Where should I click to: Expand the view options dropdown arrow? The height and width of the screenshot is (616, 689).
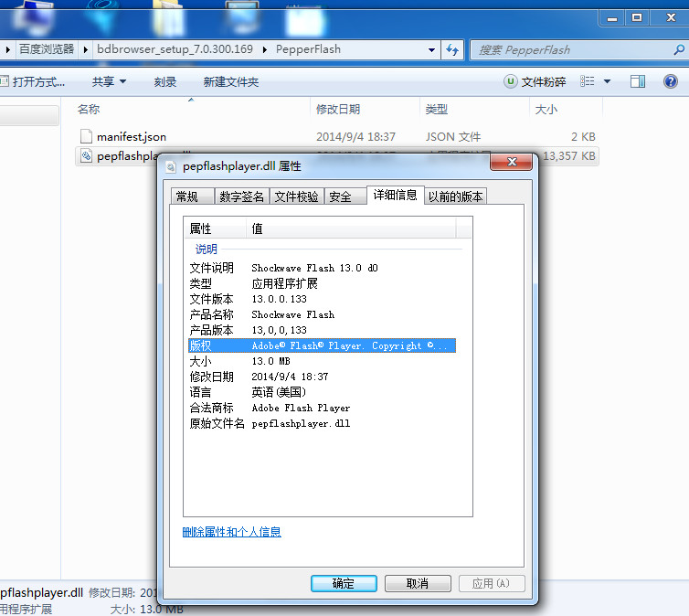(x=608, y=82)
